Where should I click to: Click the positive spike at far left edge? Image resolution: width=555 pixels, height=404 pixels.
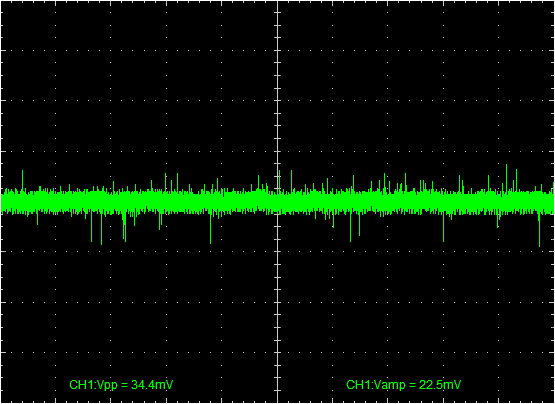click(x=22, y=181)
